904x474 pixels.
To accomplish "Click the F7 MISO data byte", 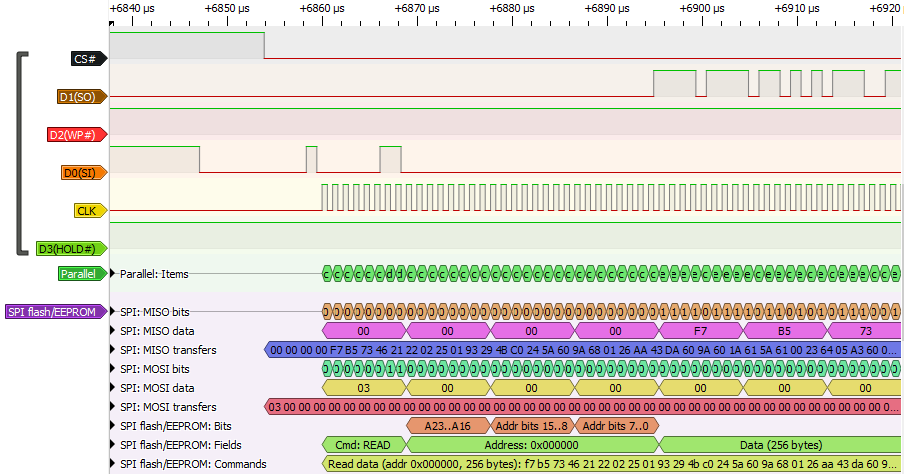I will 700,331.
